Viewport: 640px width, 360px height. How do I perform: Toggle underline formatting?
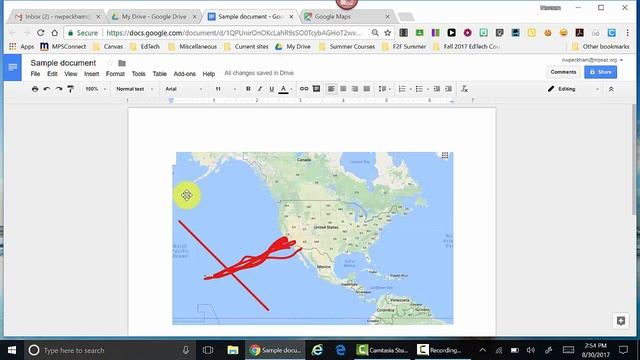(x=271, y=89)
